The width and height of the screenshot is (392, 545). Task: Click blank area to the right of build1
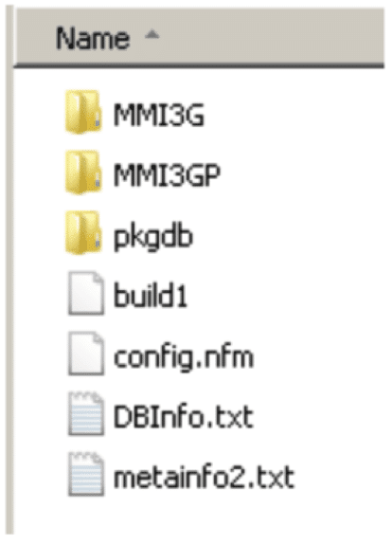coord(285,296)
